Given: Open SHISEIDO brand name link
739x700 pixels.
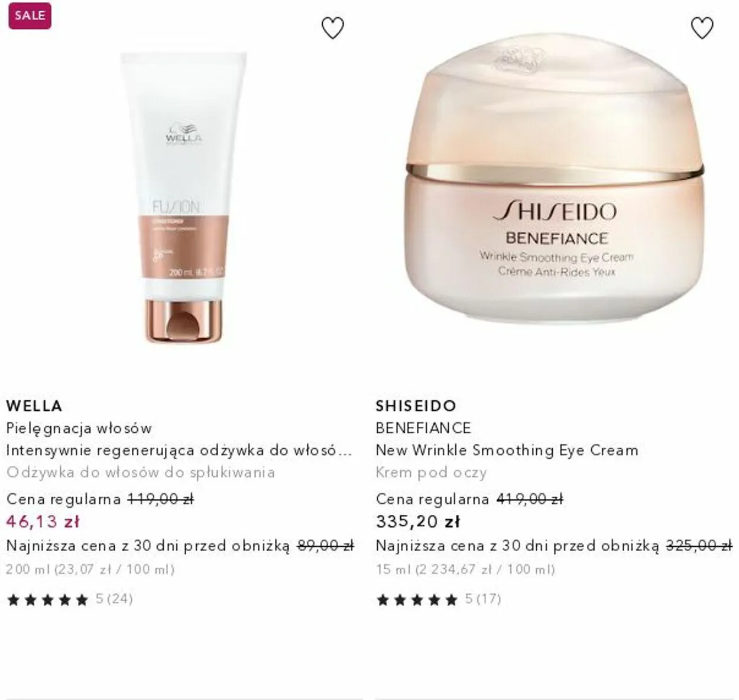Looking at the screenshot, I should tap(416, 406).
